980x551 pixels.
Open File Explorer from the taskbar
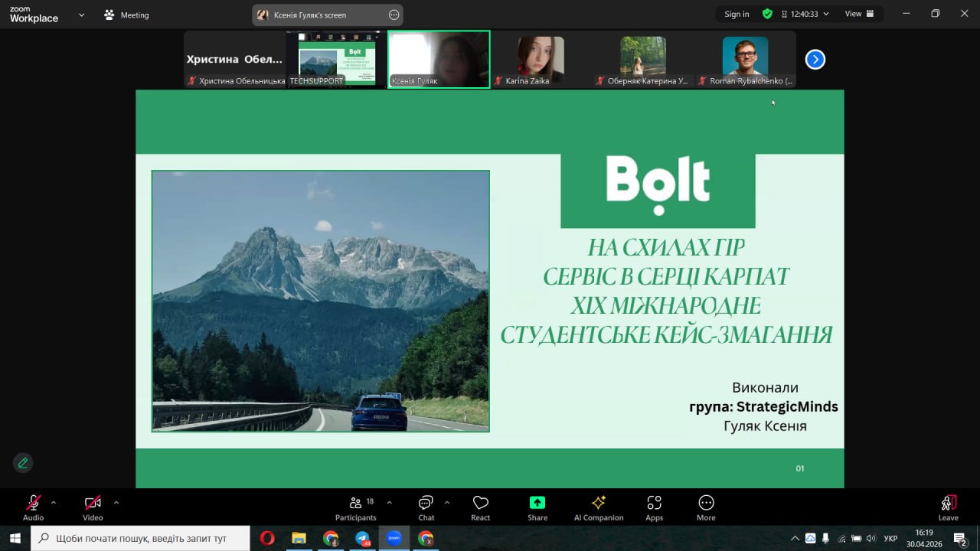pyautogui.click(x=299, y=538)
